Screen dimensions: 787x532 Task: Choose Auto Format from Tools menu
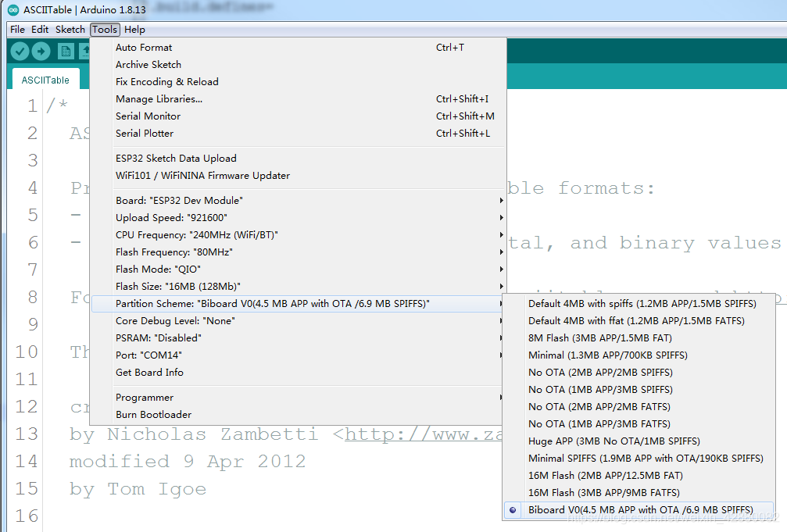coord(298,48)
